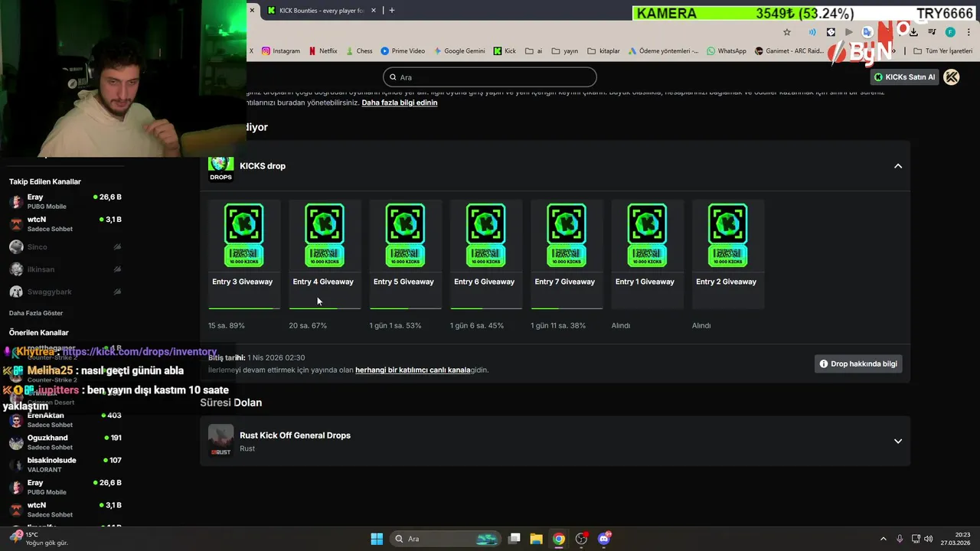Image resolution: width=980 pixels, height=551 pixels.
Task: Click the taskbar microphone icon
Action: 900,539
